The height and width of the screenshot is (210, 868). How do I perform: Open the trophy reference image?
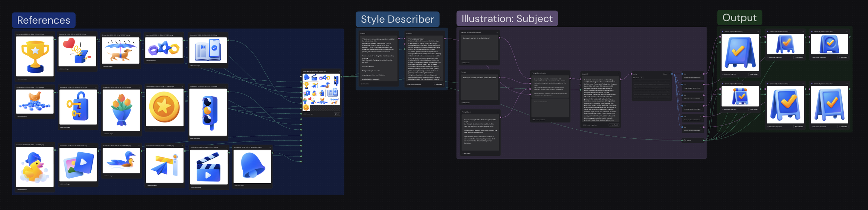[x=35, y=56]
